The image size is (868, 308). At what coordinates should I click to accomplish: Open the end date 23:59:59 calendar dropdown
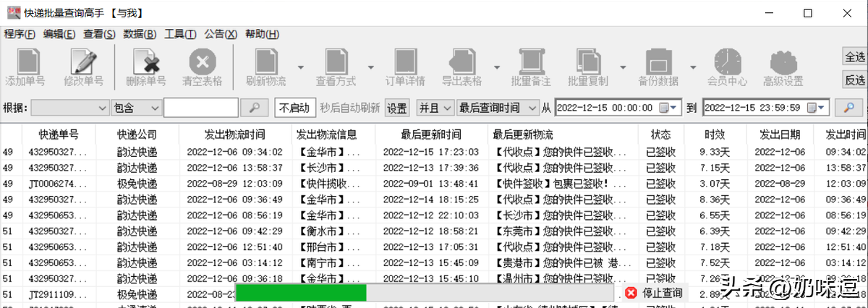click(817, 108)
